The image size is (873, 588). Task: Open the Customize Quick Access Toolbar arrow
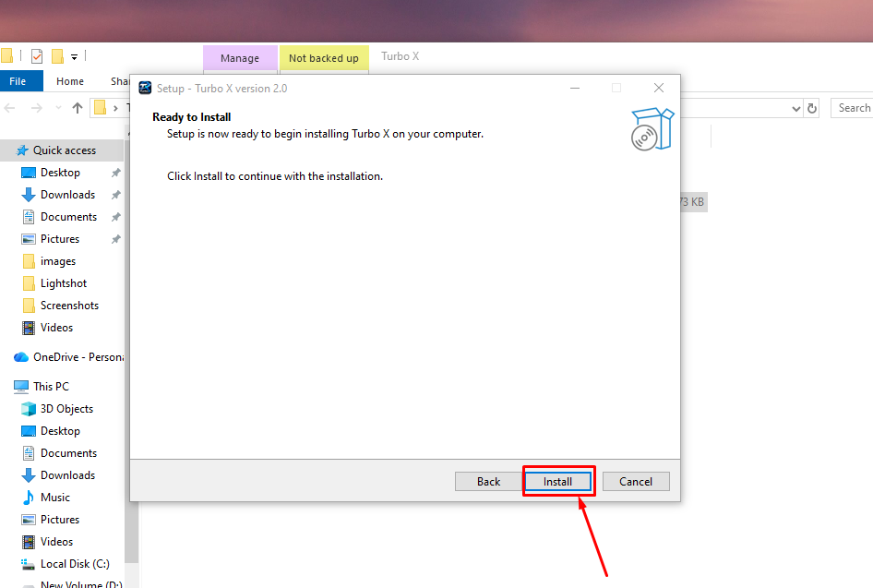click(74, 57)
